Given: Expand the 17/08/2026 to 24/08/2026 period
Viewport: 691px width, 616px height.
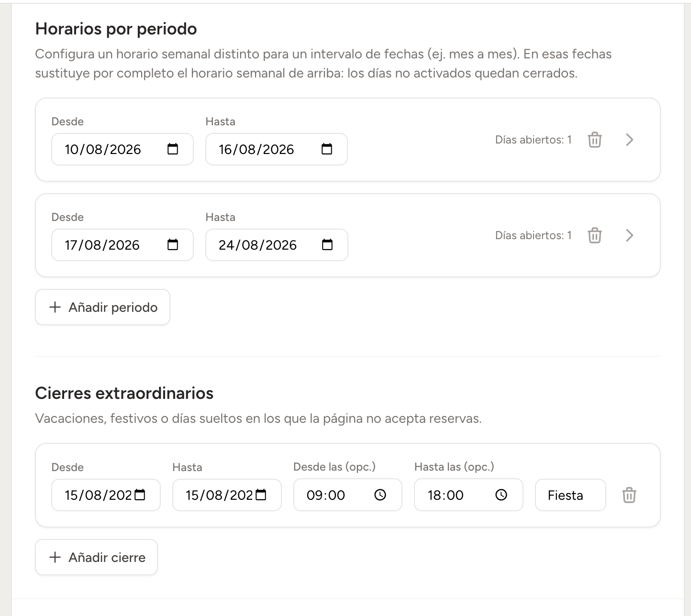Looking at the screenshot, I should [x=630, y=235].
